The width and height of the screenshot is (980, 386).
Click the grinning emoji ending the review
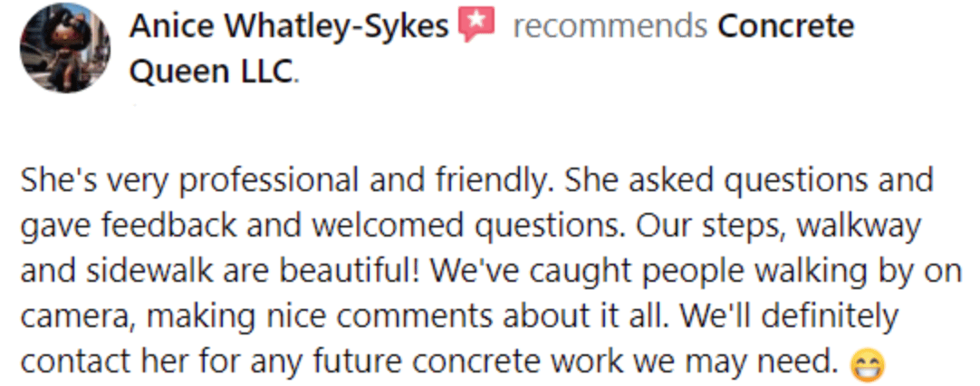pyautogui.click(x=867, y=365)
